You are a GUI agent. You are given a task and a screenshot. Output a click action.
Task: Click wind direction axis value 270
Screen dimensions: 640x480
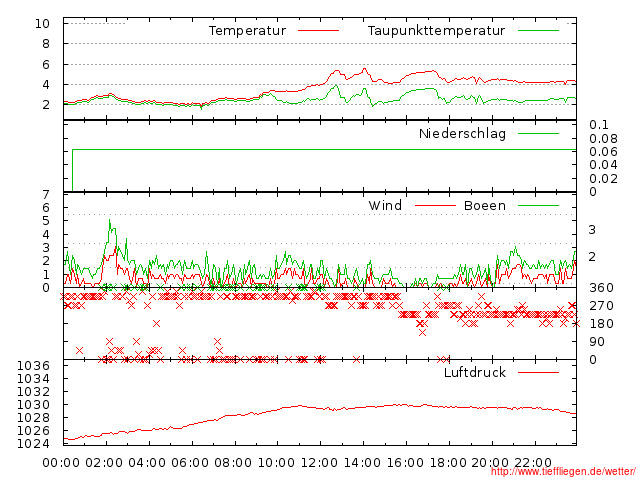pos(601,306)
